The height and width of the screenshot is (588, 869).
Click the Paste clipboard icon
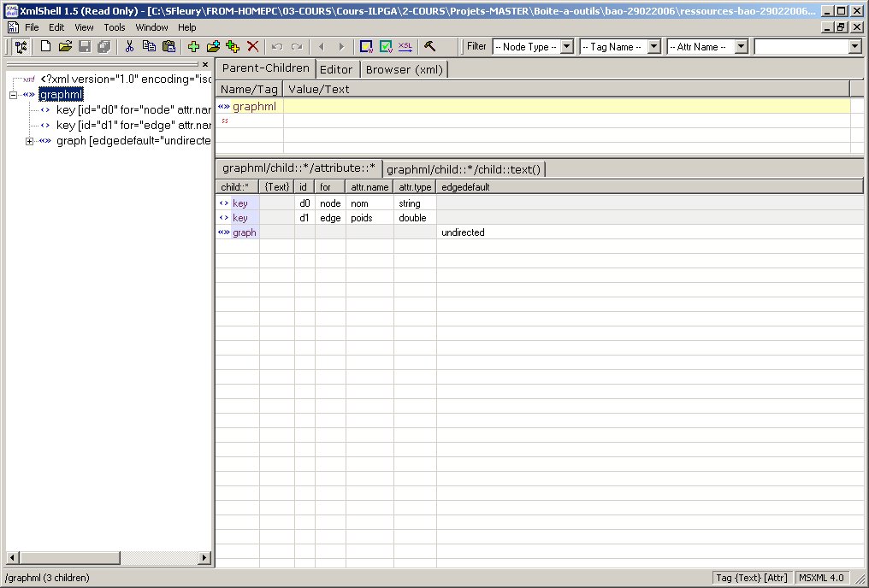pos(168,47)
